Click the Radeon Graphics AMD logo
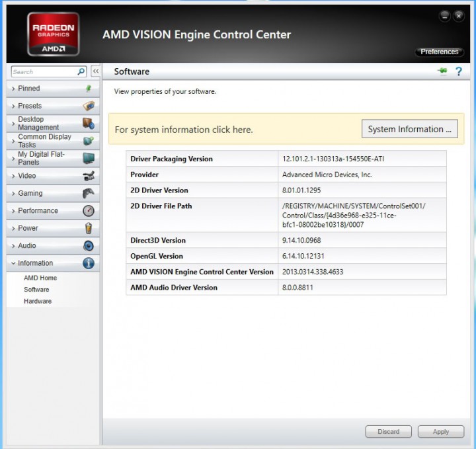Viewport: 476px width, 449px height. tap(53, 34)
